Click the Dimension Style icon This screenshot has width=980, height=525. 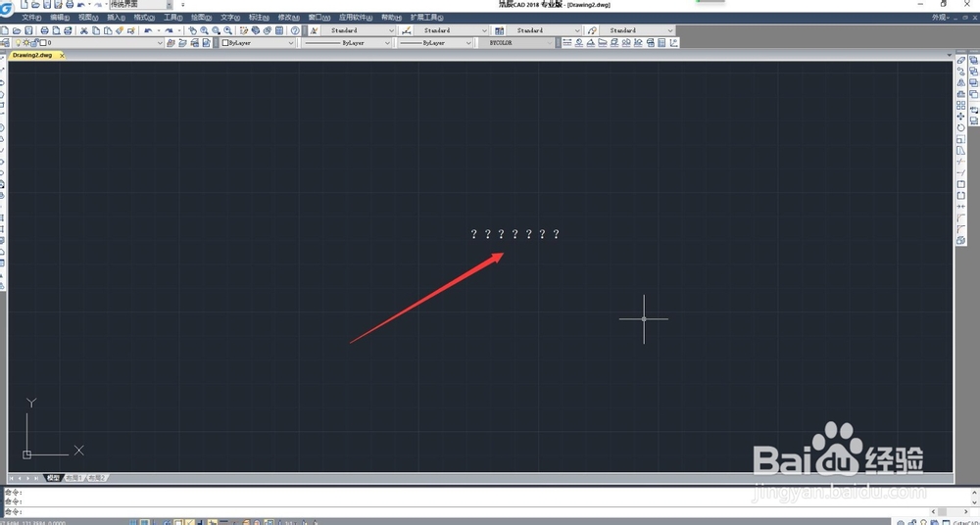407,30
